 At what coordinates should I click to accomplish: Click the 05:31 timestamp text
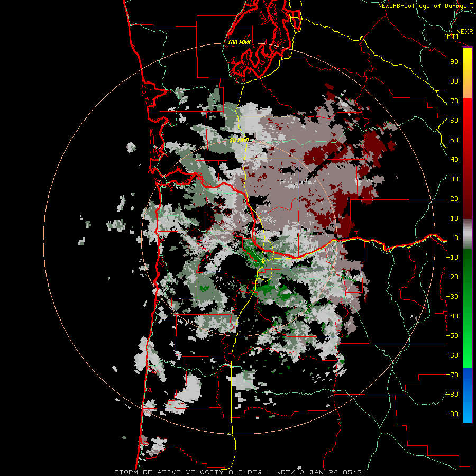(354, 472)
